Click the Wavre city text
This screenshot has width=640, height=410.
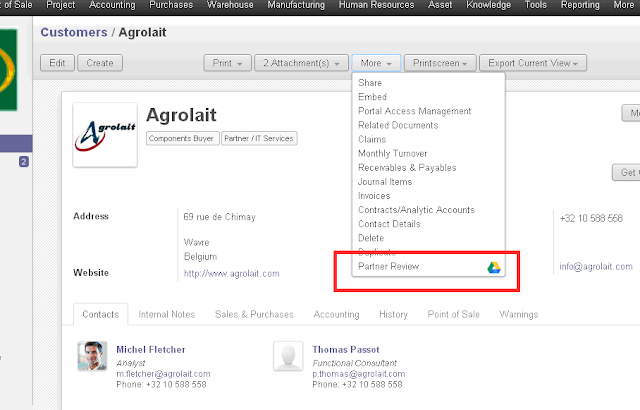pyautogui.click(x=196, y=242)
